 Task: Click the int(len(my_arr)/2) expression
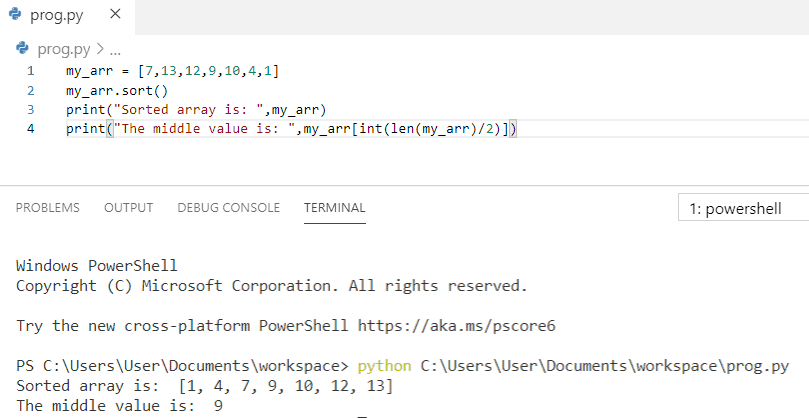[430, 128]
